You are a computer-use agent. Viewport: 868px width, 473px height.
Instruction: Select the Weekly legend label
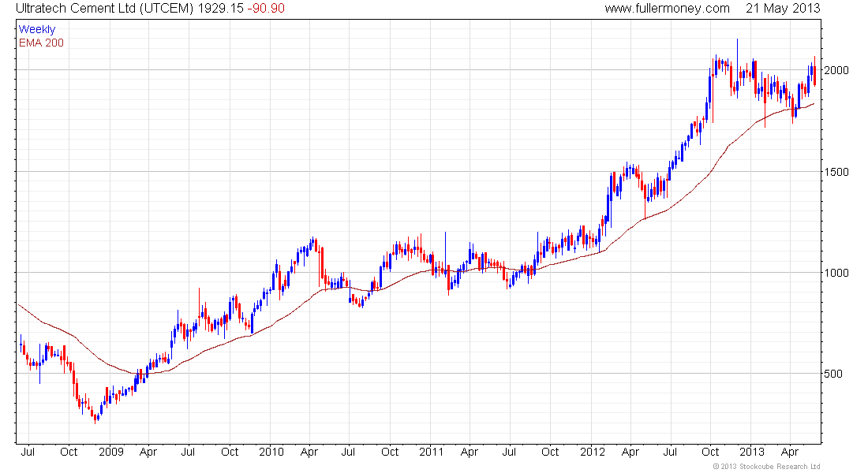coord(37,29)
